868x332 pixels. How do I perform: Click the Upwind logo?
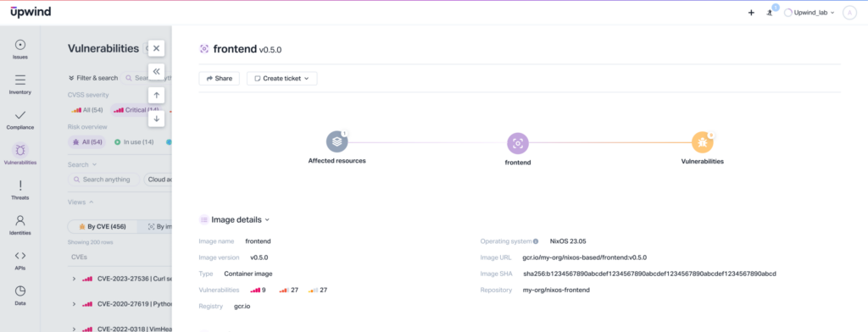31,12
